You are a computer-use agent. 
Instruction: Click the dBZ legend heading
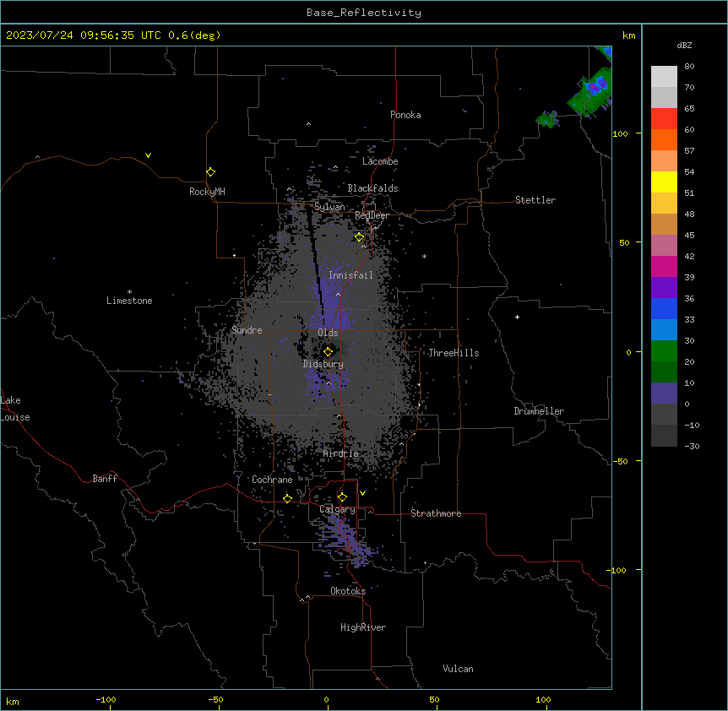pyautogui.click(x=684, y=46)
